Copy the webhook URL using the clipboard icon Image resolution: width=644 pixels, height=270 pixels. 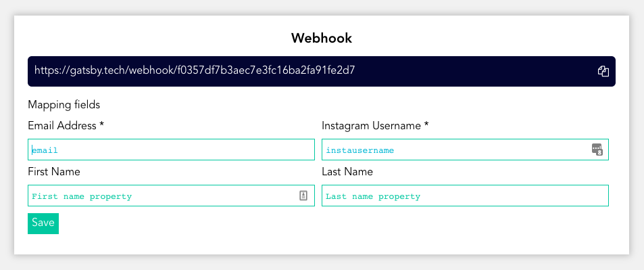tap(603, 71)
